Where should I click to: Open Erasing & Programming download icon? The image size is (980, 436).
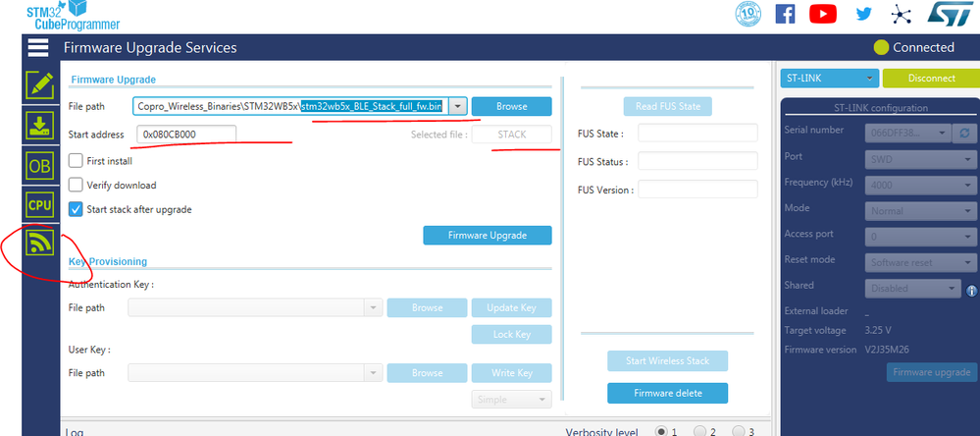click(40, 126)
